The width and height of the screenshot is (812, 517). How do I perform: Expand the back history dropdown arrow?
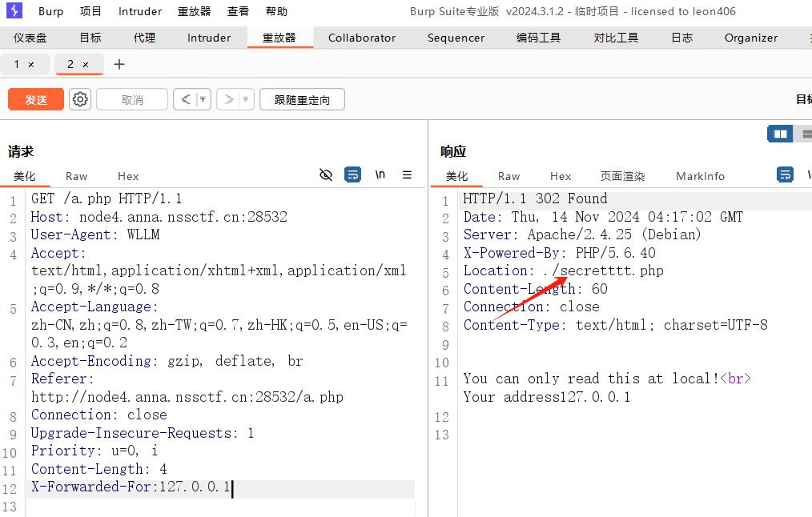(x=203, y=99)
